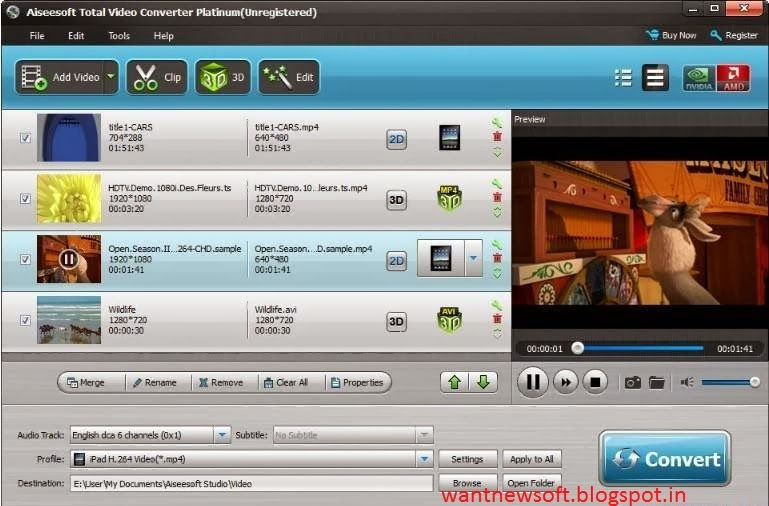Start conversion with Convert button
Image resolution: width=769 pixels, height=506 pixels.
(x=665, y=459)
